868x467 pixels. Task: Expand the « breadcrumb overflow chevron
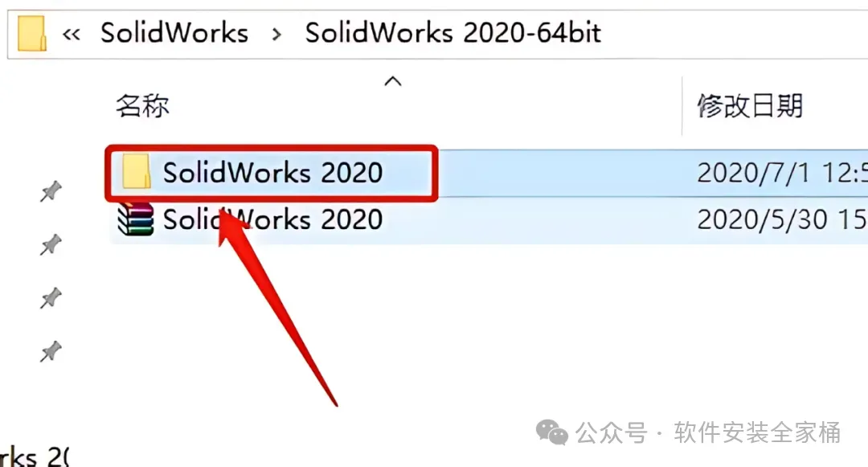pos(71,35)
